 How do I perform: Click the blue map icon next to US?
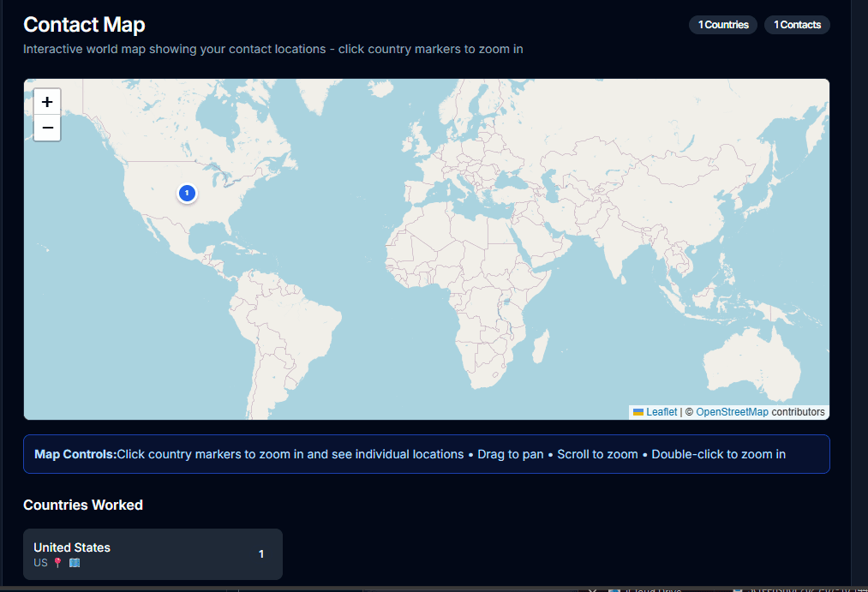[x=75, y=563]
